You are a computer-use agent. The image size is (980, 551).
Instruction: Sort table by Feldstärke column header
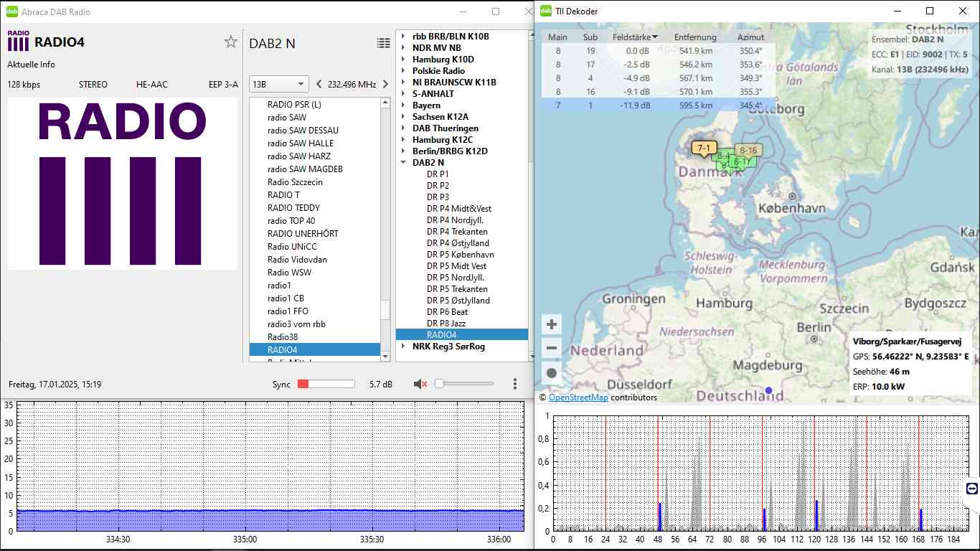(631, 37)
